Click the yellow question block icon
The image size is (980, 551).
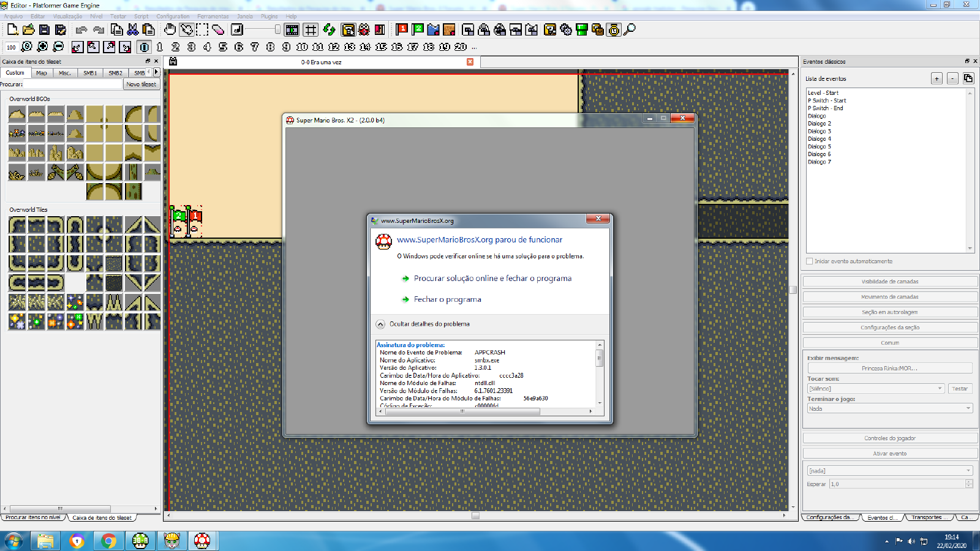[x=550, y=29]
